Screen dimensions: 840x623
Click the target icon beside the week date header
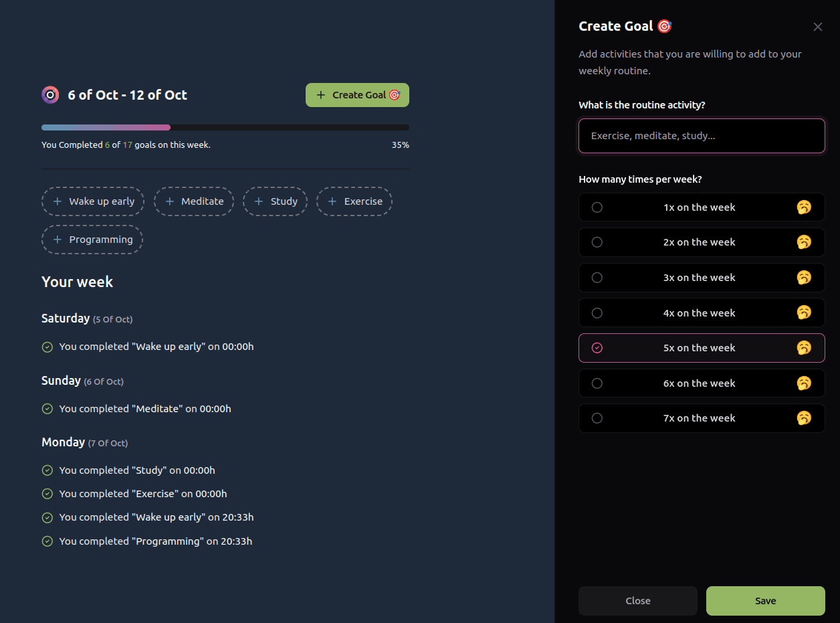49,94
